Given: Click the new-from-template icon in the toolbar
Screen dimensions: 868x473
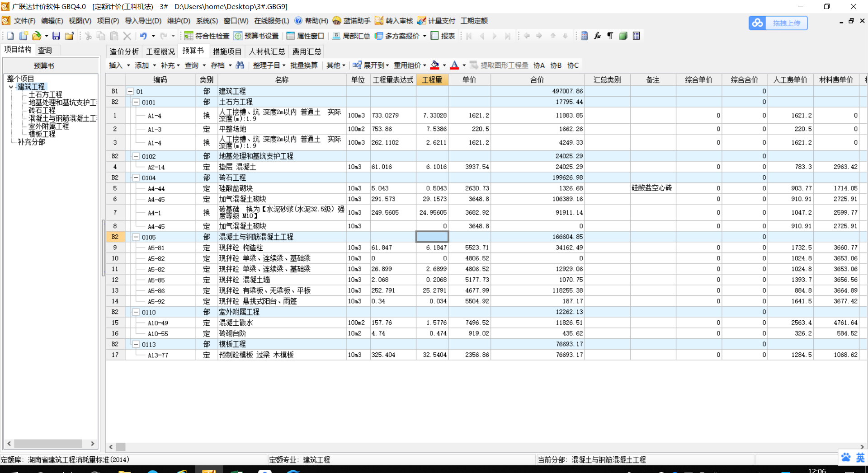Looking at the screenshot, I should [x=23, y=36].
